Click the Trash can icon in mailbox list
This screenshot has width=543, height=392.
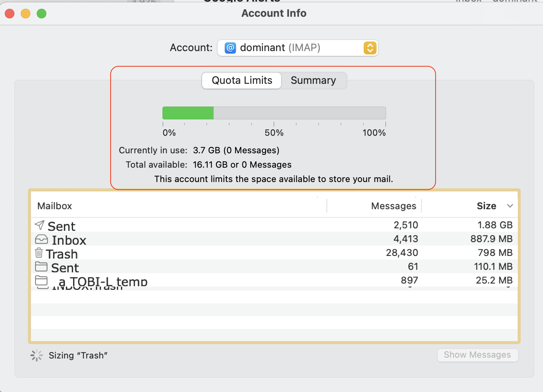[x=39, y=253]
